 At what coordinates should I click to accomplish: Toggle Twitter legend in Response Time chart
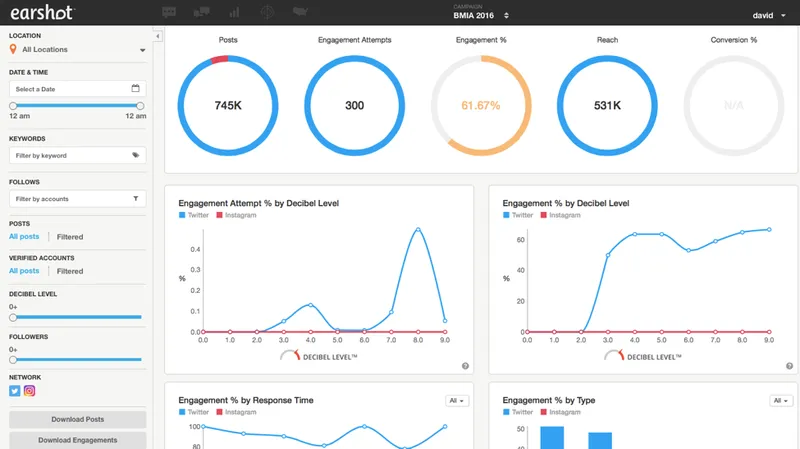pyautogui.click(x=194, y=412)
